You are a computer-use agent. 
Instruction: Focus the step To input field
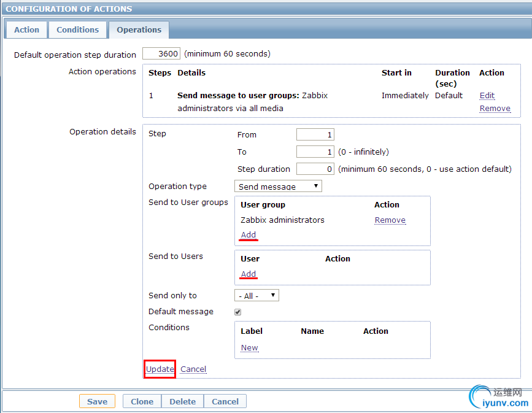pos(315,152)
